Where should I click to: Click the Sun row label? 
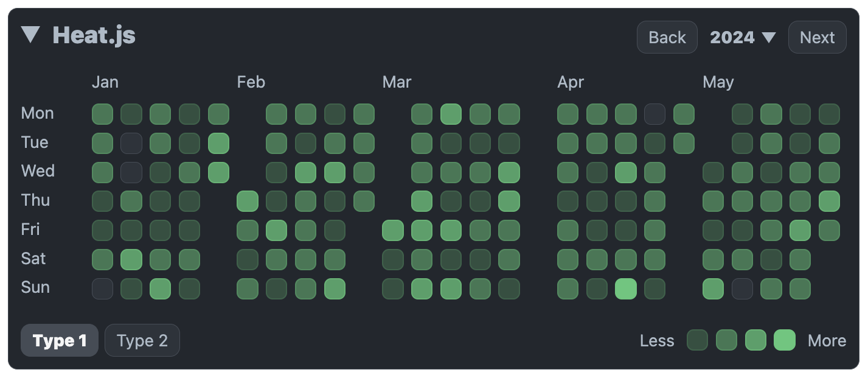tap(35, 287)
